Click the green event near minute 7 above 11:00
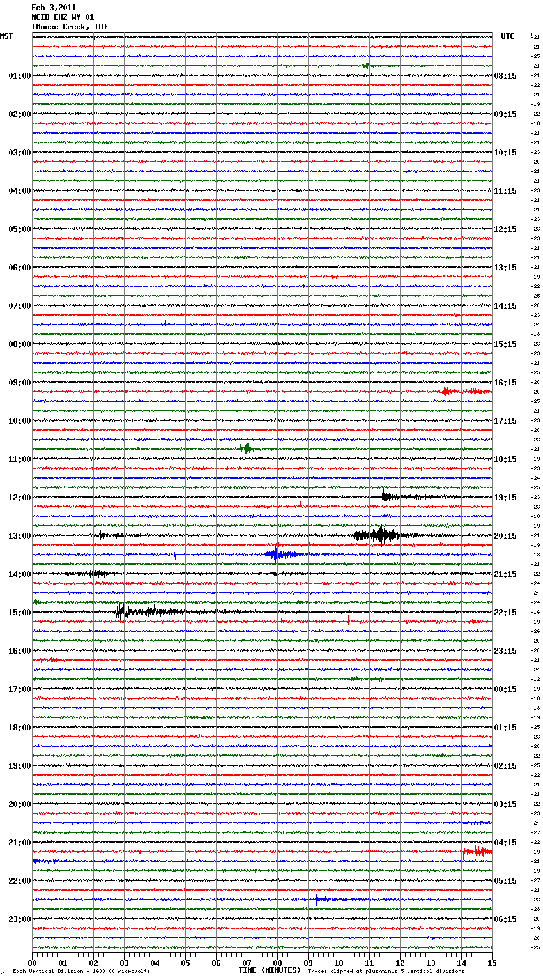 (x=245, y=448)
